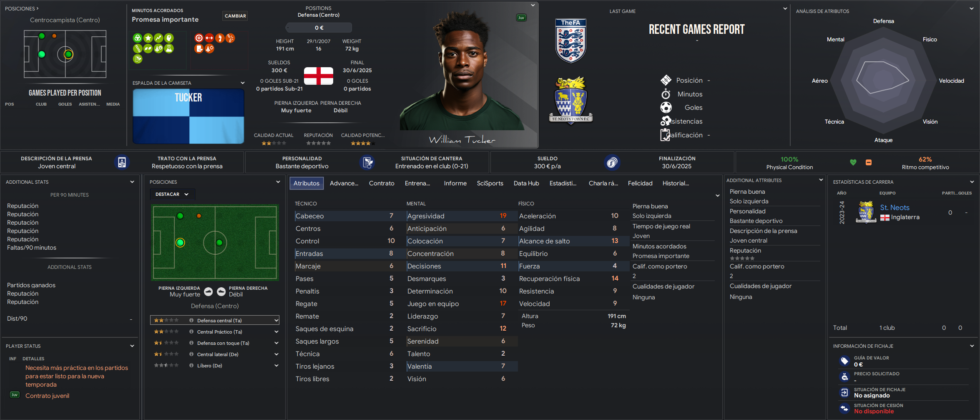Image resolution: width=980 pixels, height=420 pixels.
Task: Click the press description icon
Action: [122, 162]
